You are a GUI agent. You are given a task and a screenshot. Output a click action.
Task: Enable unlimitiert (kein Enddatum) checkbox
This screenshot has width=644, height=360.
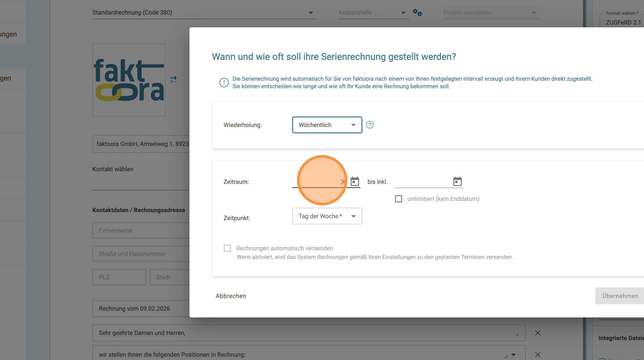[399, 199]
